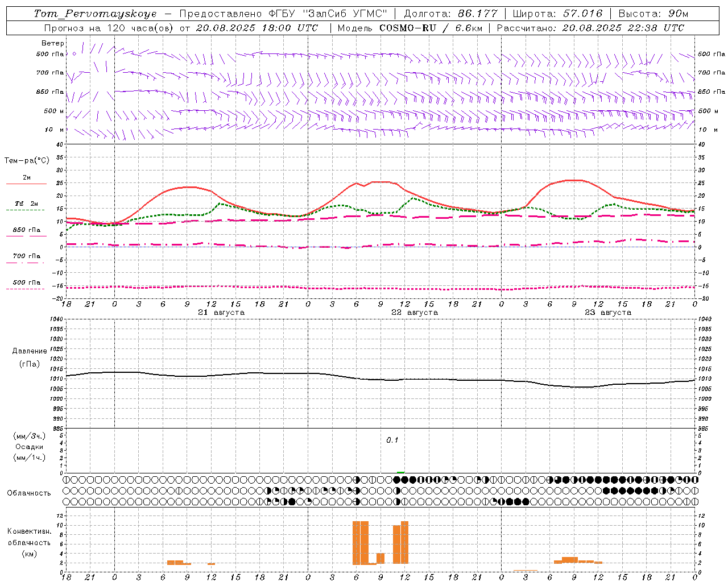Screen dimensions: 728x582
Task: Click the Тем-ра(°C) temperature panel label
Action: 27,161
